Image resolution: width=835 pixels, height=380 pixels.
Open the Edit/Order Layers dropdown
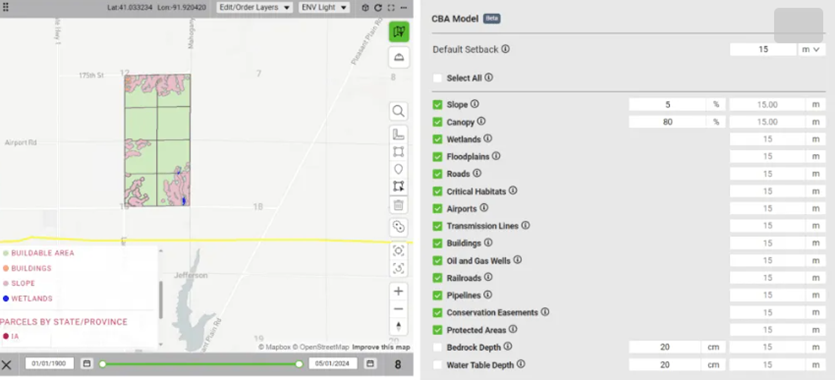click(255, 7)
